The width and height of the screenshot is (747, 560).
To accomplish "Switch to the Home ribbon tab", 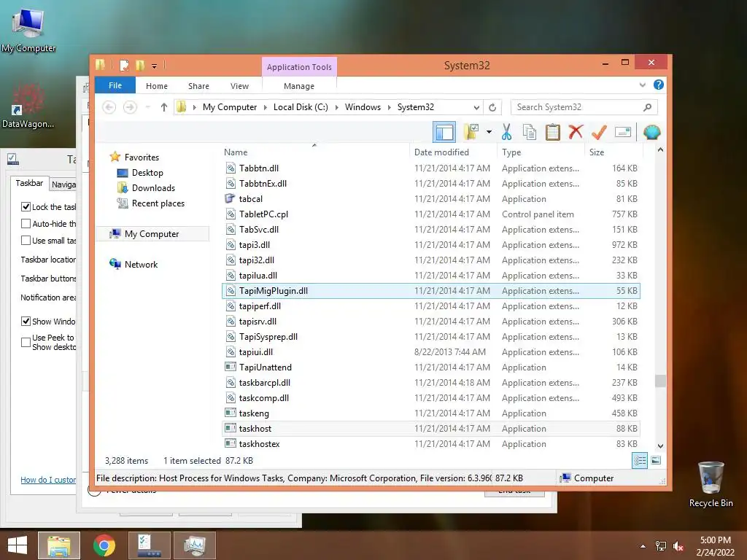I will (157, 86).
